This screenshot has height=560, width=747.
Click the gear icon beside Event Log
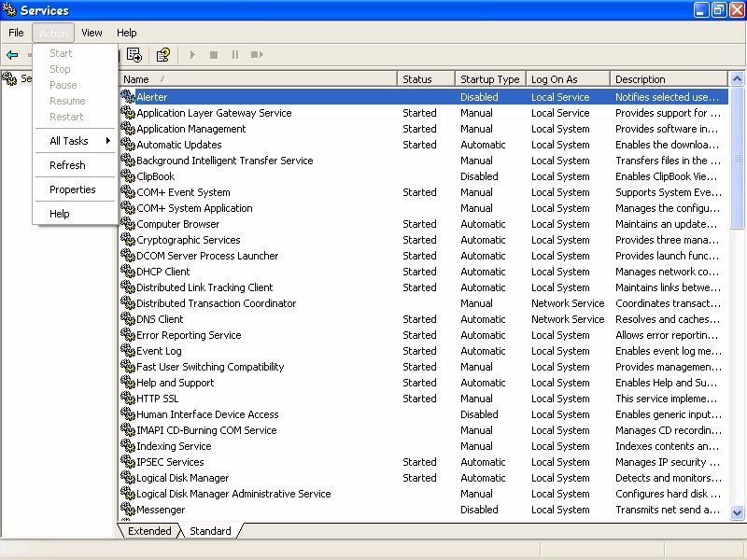[x=128, y=351]
